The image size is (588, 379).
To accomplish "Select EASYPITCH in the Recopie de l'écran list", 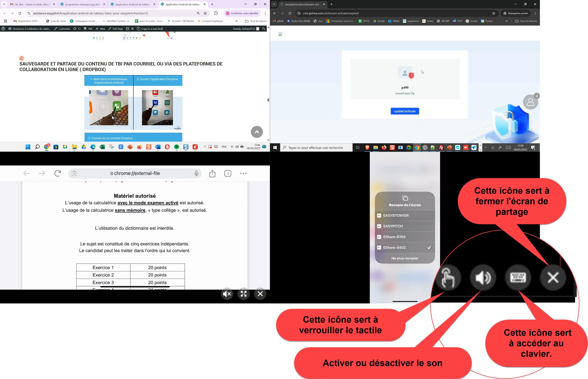I will click(x=405, y=226).
